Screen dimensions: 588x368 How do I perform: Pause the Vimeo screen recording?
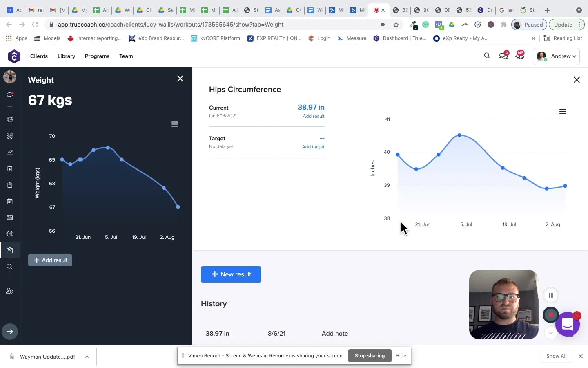click(550, 295)
